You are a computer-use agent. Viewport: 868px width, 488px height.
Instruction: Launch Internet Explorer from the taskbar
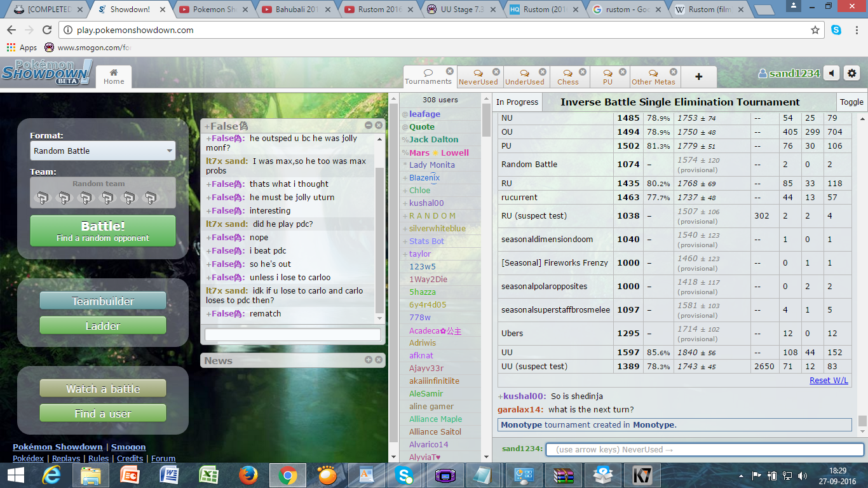pos(51,475)
